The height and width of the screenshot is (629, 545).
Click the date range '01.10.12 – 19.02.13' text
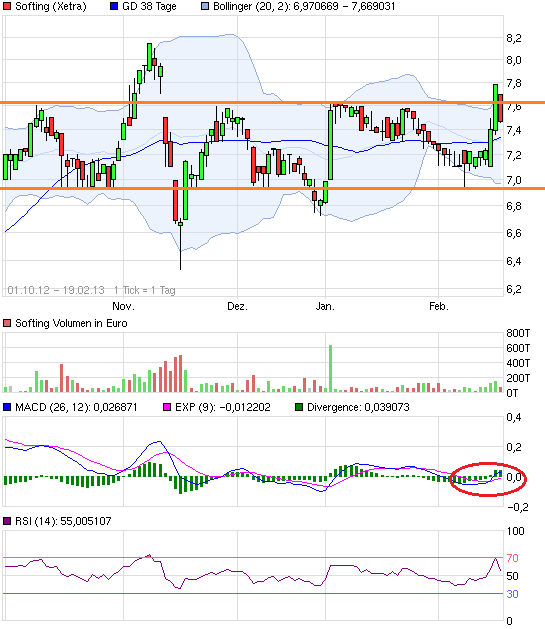[56, 290]
